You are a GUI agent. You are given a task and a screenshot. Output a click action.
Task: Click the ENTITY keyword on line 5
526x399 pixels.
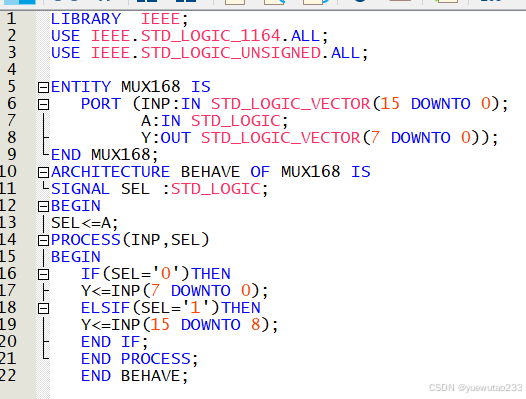click(81, 87)
